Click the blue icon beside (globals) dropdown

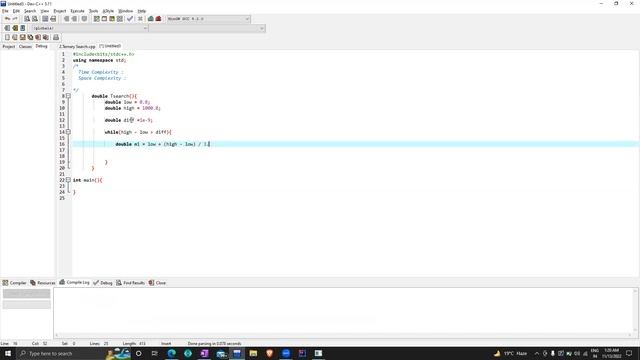pos(22,28)
